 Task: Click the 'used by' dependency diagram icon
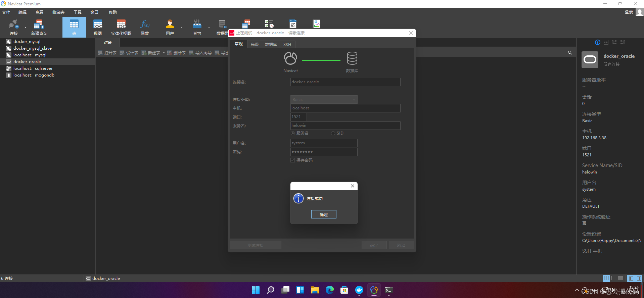coord(623,42)
